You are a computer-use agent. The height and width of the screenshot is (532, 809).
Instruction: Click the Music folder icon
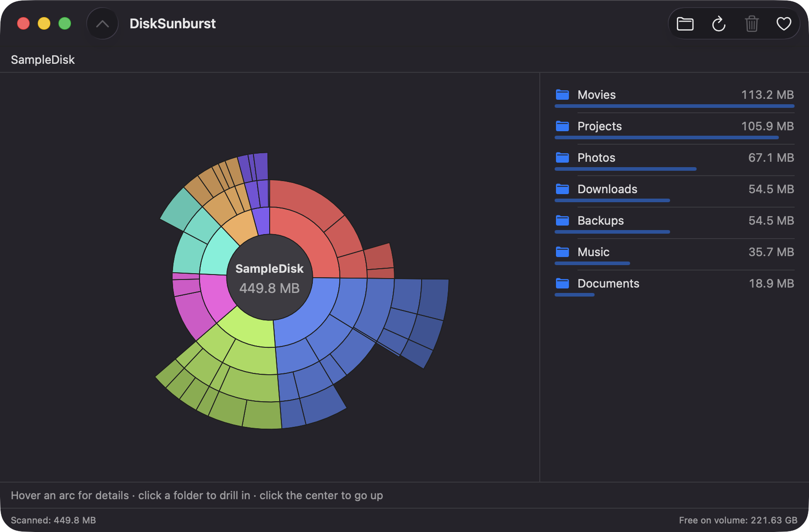(562, 252)
